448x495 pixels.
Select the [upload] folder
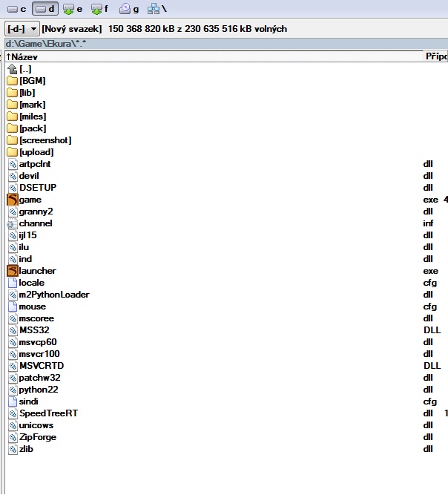click(36, 152)
